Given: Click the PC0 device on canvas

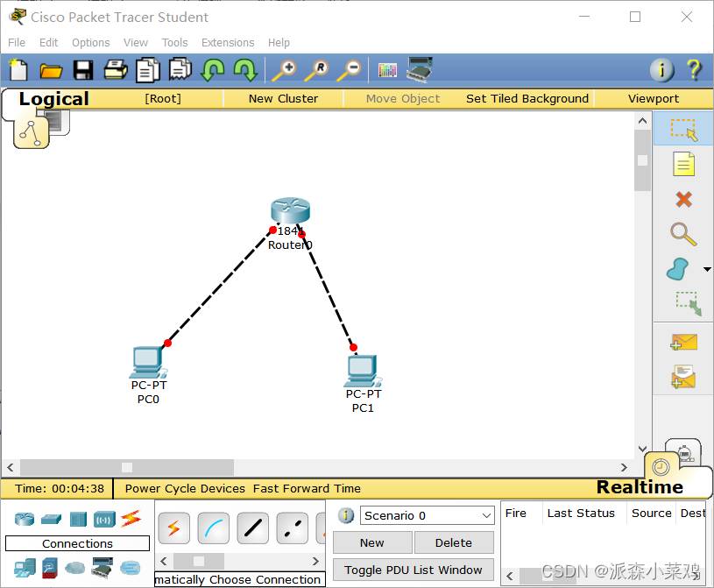Looking at the screenshot, I should pyautogui.click(x=148, y=363).
